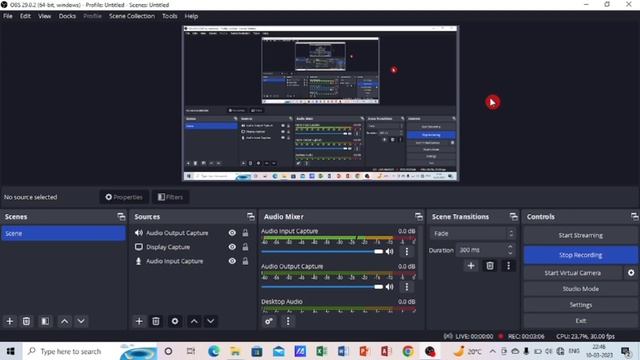Open Audio Input Capture three-dot options
640x360 pixels.
pos(407,251)
